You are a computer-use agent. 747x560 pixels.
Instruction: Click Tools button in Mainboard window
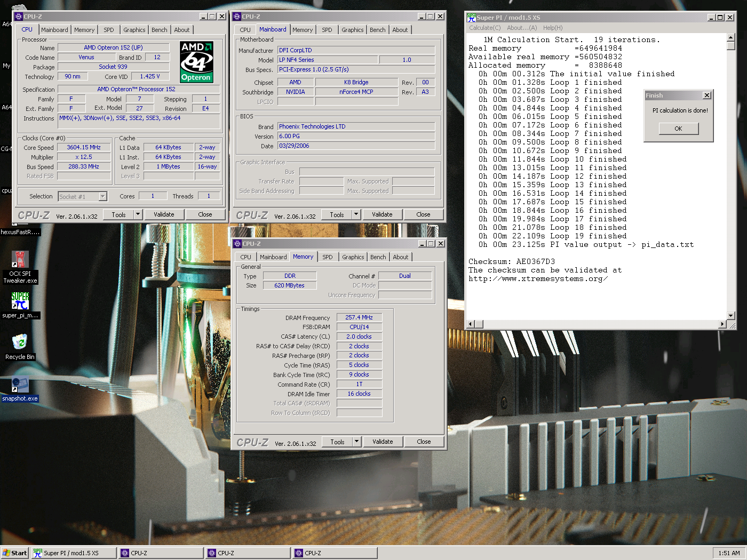point(337,214)
